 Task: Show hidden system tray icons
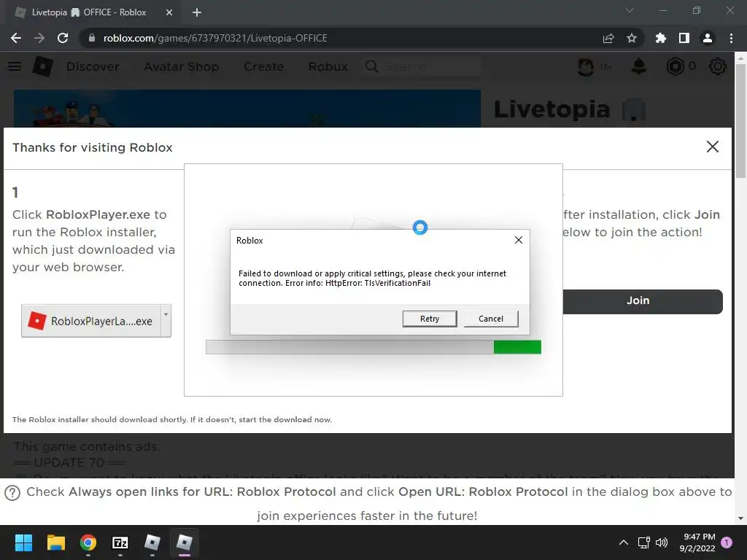[623, 542]
